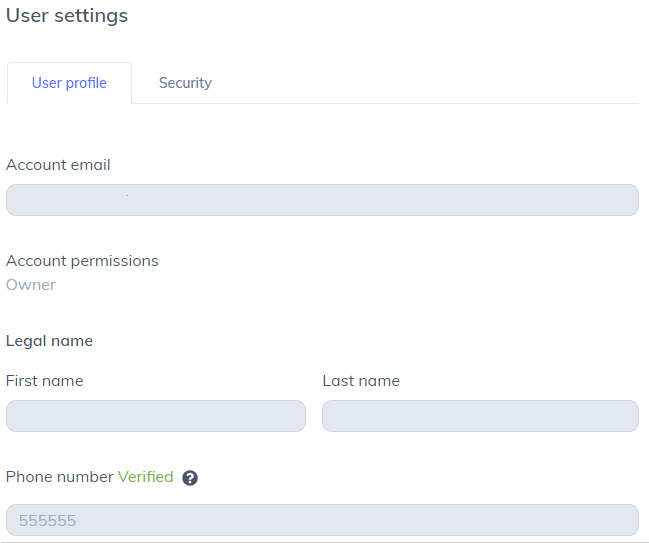Click the Owner permission text
The width and height of the screenshot is (649, 543).
tap(31, 285)
